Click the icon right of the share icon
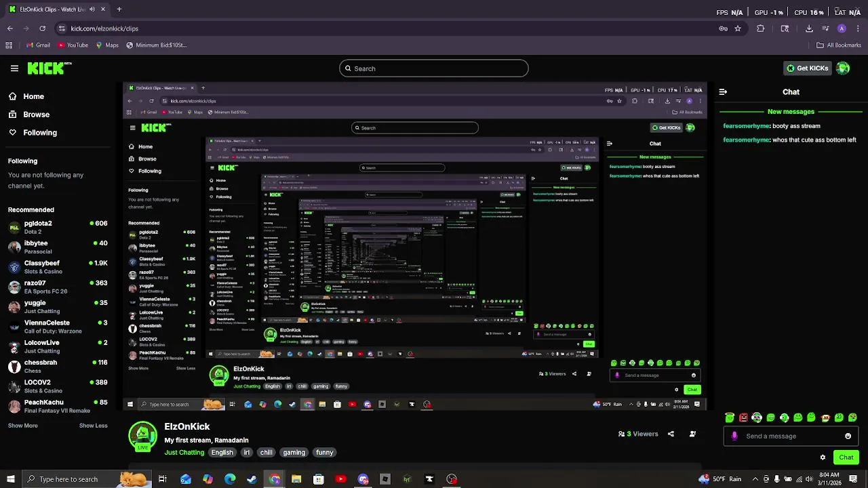The width and height of the screenshot is (868, 488). pos(692,434)
